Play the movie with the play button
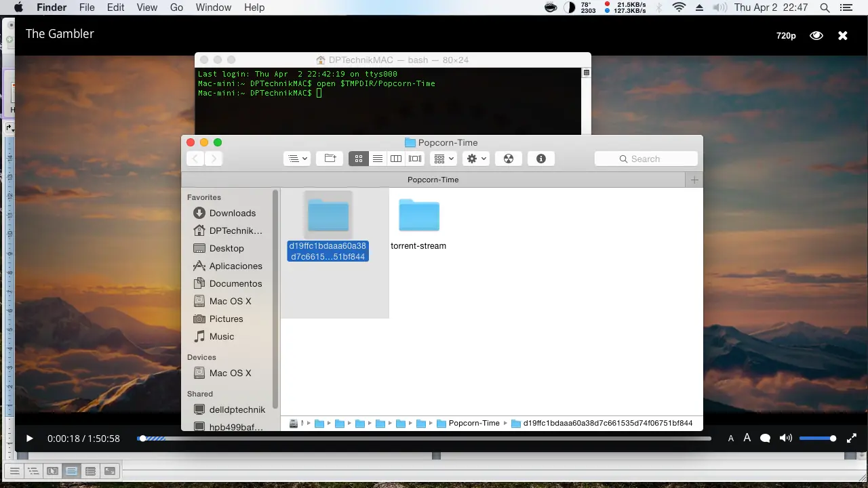Screen dimensions: 868x488 [x=29, y=439]
